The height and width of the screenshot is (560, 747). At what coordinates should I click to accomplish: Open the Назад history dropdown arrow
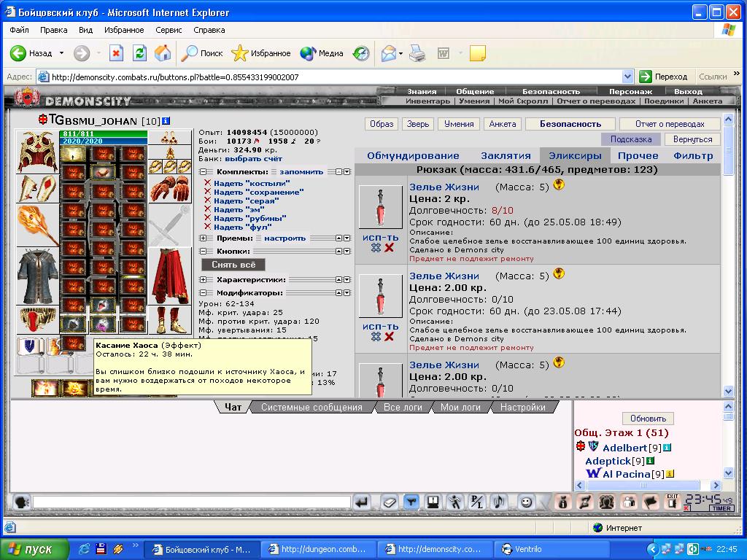61,52
